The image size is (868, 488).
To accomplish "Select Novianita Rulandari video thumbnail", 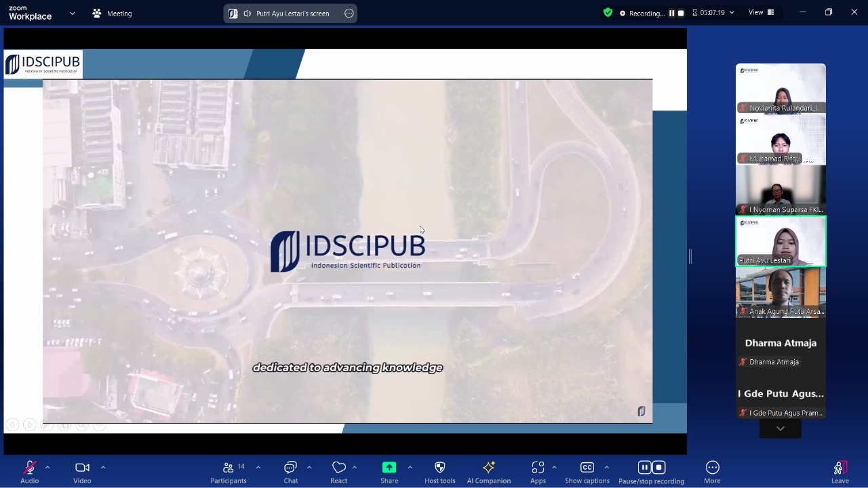I will point(781,89).
